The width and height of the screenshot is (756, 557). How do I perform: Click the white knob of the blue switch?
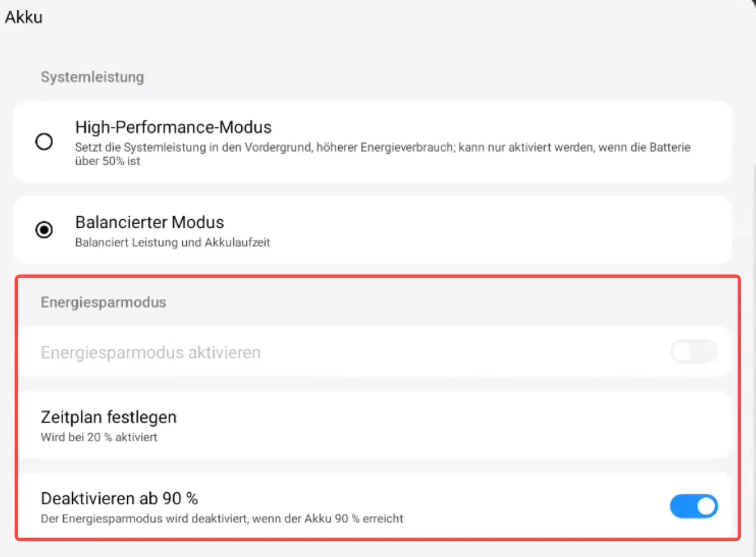(706, 507)
